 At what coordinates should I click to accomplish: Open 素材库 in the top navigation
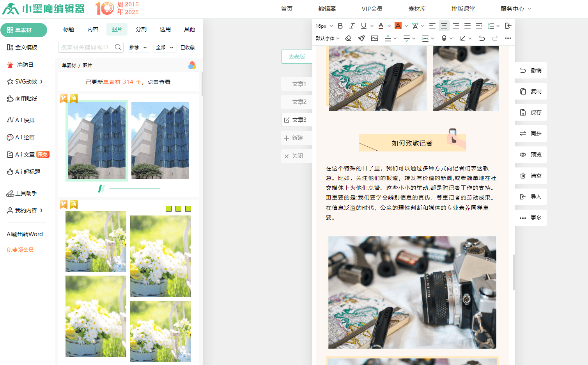[417, 9]
